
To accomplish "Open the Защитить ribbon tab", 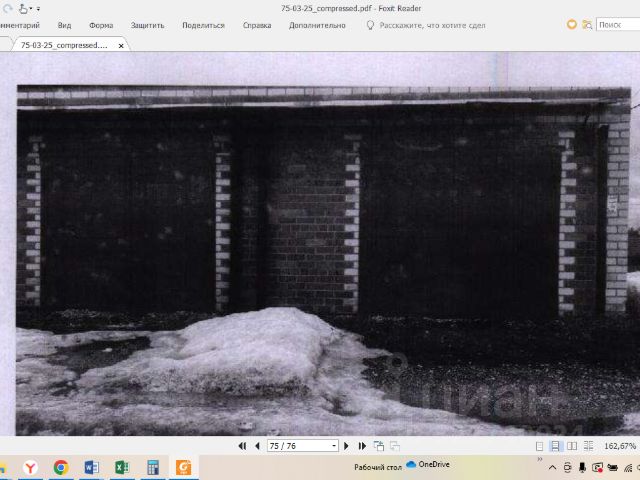I will coord(147,25).
